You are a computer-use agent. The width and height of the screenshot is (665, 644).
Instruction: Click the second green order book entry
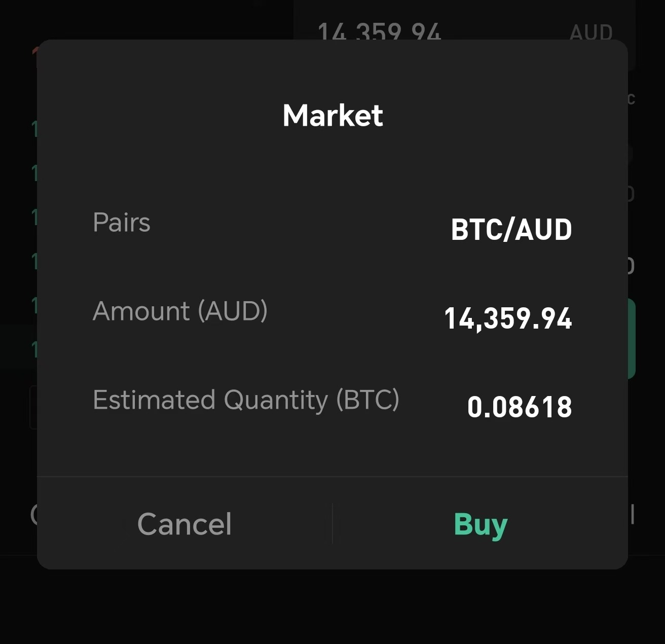[x=34, y=171]
